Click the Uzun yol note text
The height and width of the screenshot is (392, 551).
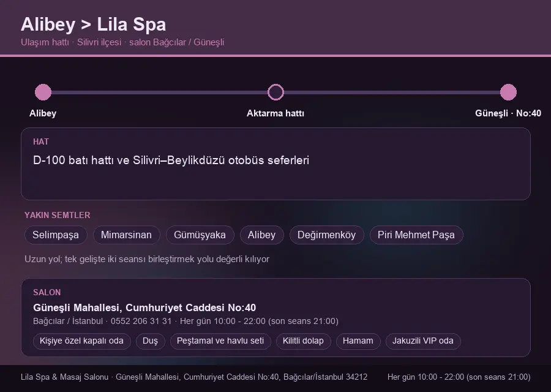[x=147, y=259]
